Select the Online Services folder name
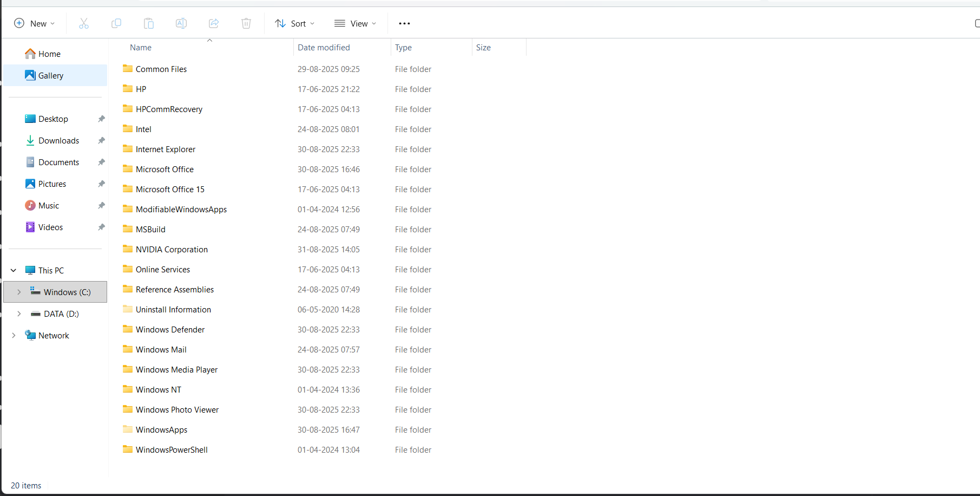980x496 pixels. pyautogui.click(x=163, y=269)
